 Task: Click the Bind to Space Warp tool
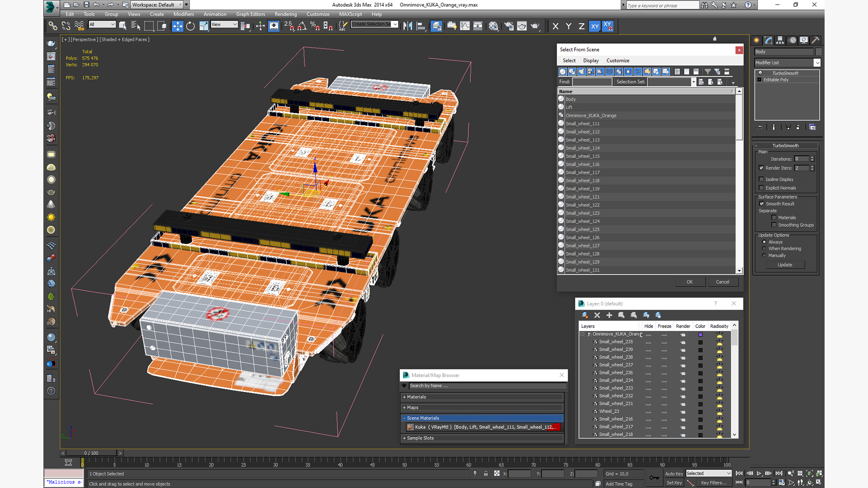(x=79, y=26)
